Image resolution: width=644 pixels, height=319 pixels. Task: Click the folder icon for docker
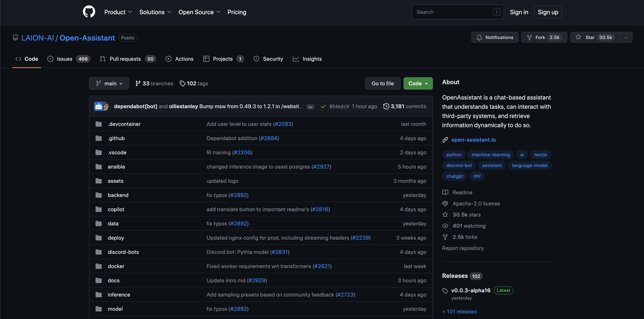click(98, 266)
